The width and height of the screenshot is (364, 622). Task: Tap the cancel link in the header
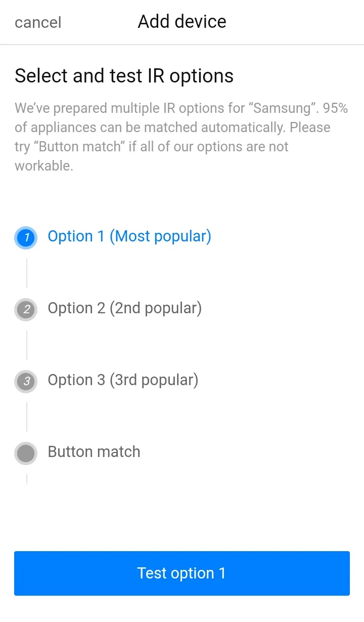(x=38, y=22)
